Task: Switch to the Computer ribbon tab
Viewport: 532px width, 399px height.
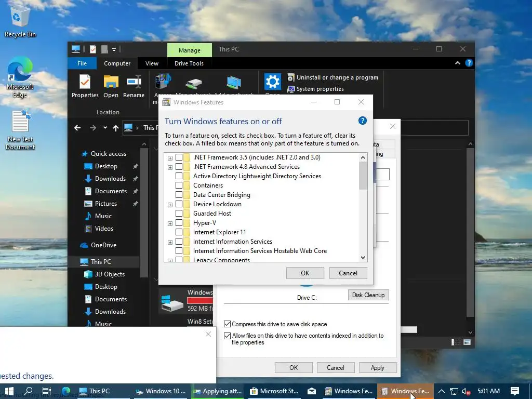Action: coord(117,63)
